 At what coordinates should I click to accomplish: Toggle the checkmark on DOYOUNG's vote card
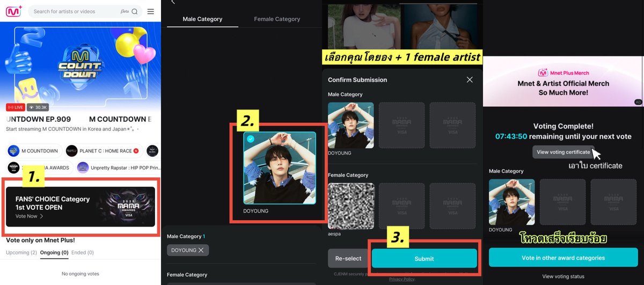coord(251,139)
